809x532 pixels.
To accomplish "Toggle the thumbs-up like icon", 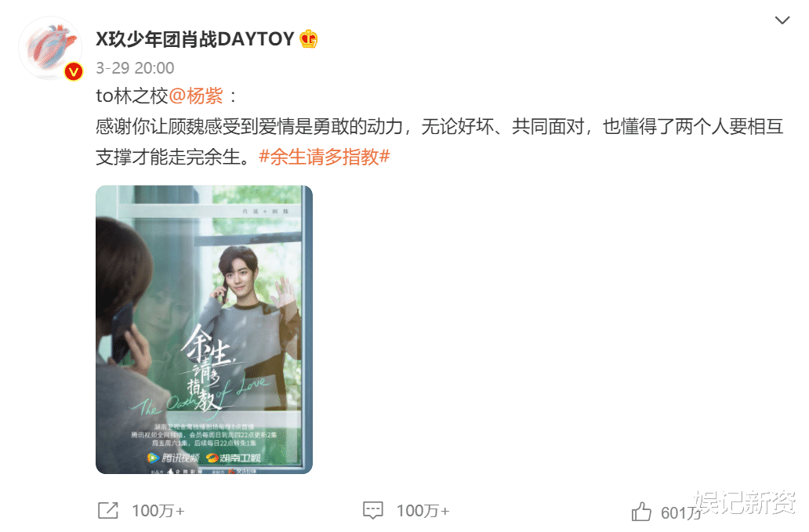I will pos(641,512).
